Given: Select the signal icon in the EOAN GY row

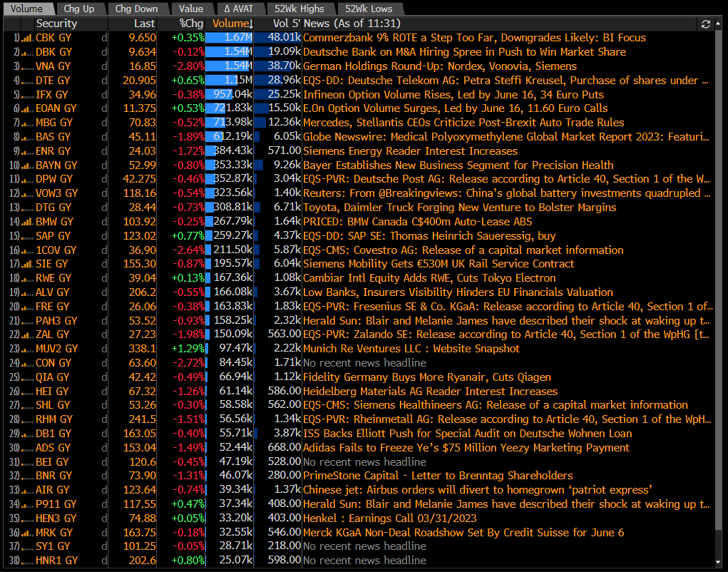Looking at the screenshot, I should click(x=27, y=108).
